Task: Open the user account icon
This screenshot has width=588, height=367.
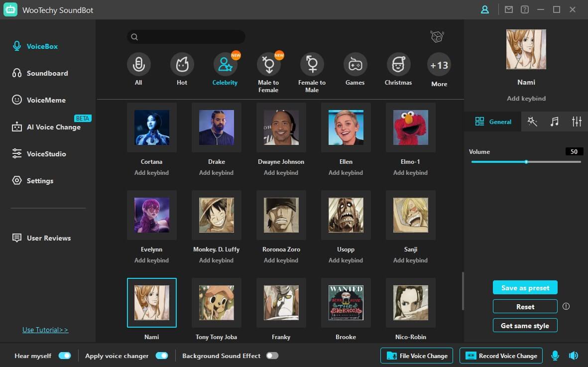Action: pos(484,9)
